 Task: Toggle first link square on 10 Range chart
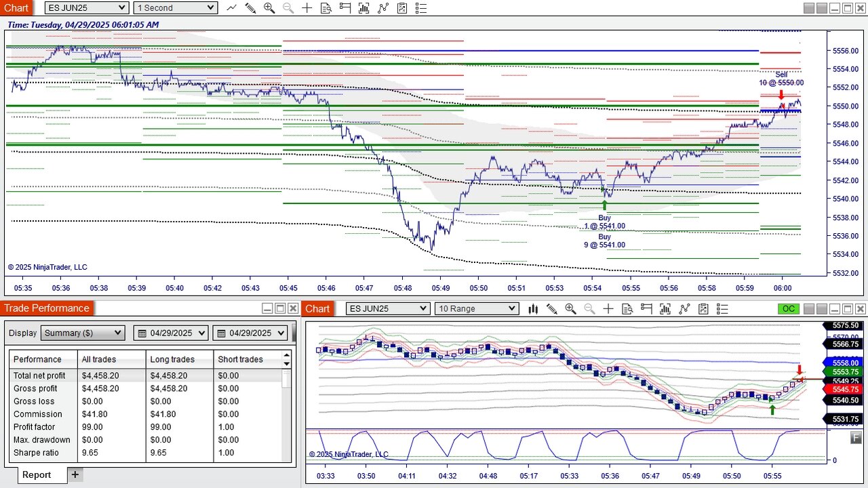[809, 309]
